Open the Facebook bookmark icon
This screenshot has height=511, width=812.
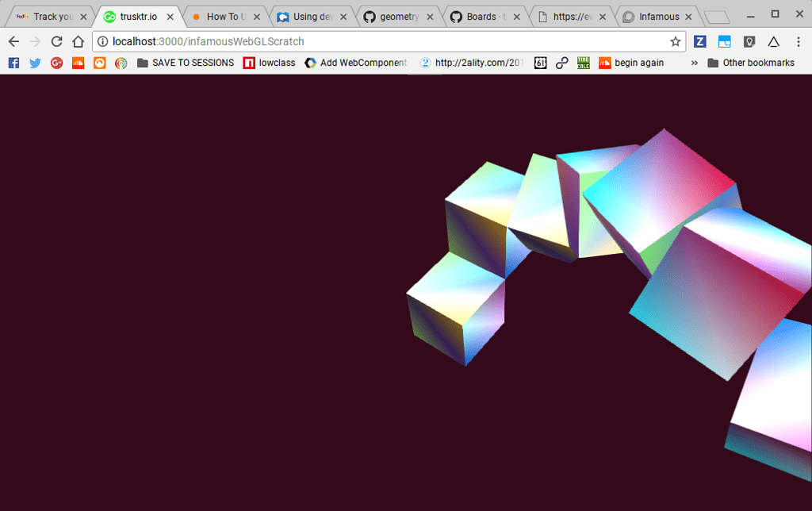click(x=13, y=63)
